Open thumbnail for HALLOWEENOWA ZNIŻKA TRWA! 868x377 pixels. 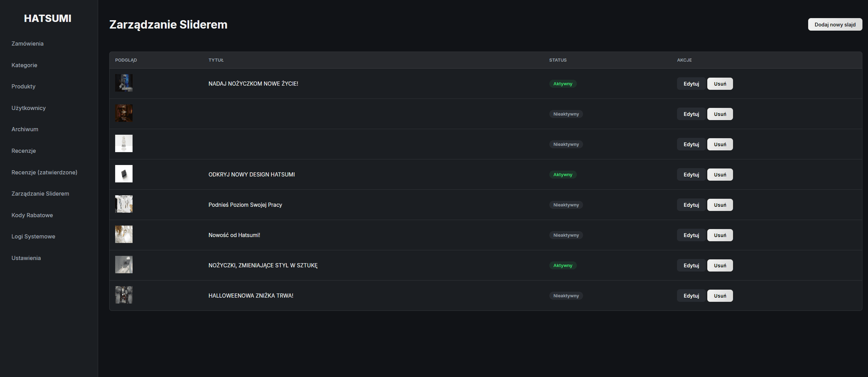tap(124, 295)
